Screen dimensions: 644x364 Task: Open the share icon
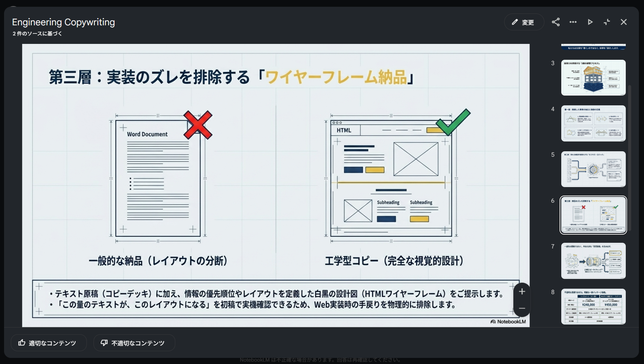click(556, 22)
